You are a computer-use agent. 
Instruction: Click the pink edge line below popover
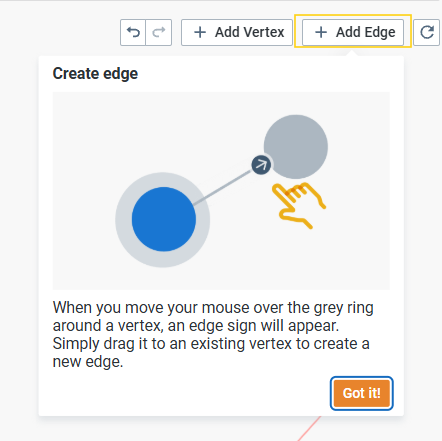309,429
